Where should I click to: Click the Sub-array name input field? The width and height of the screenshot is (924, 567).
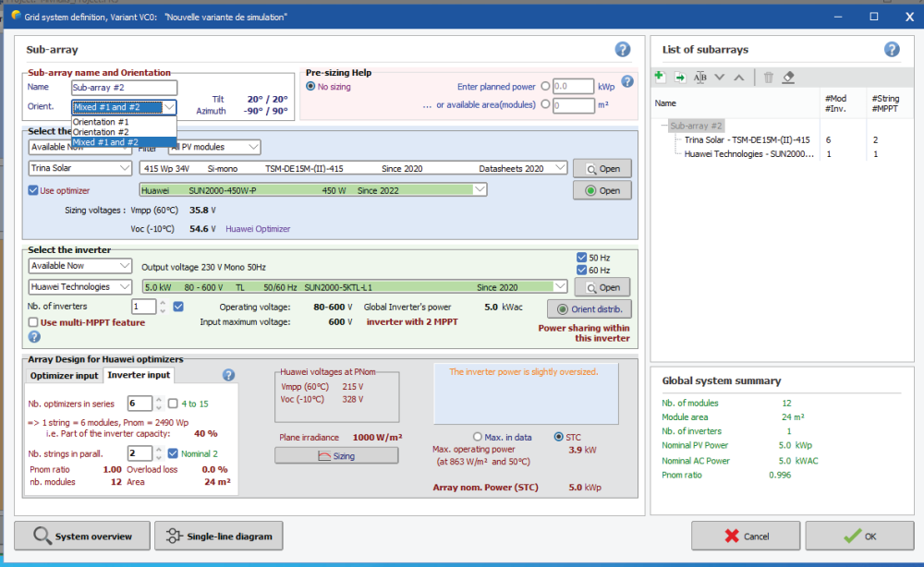123,88
